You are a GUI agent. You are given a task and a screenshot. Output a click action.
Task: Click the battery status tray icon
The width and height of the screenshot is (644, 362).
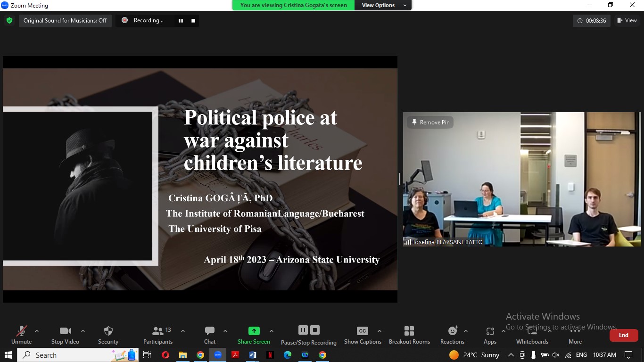coord(545,355)
